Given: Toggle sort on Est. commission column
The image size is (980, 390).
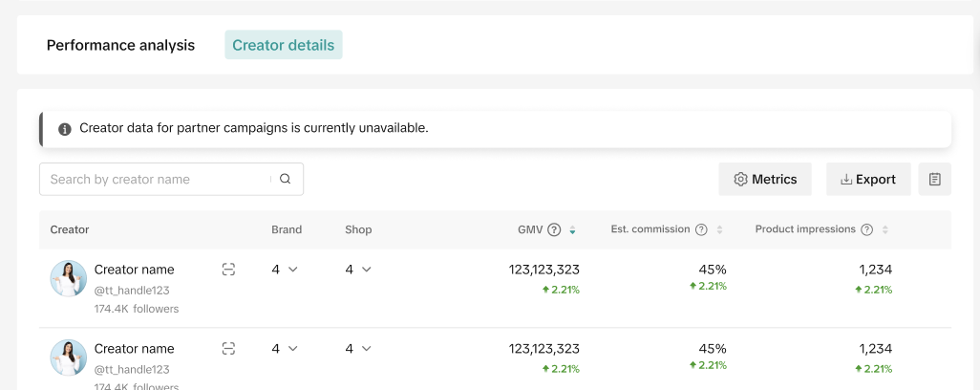Looking at the screenshot, I should pos(719,229).
